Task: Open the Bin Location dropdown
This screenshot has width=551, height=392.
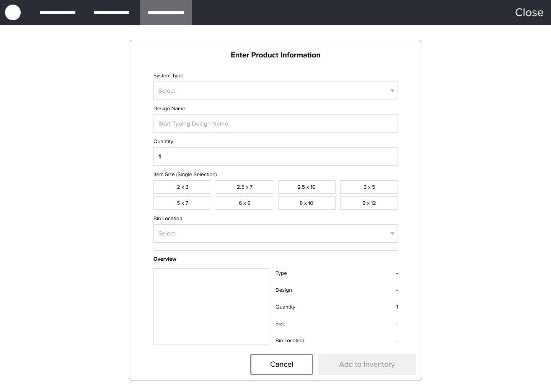Action: click(275, 234)
